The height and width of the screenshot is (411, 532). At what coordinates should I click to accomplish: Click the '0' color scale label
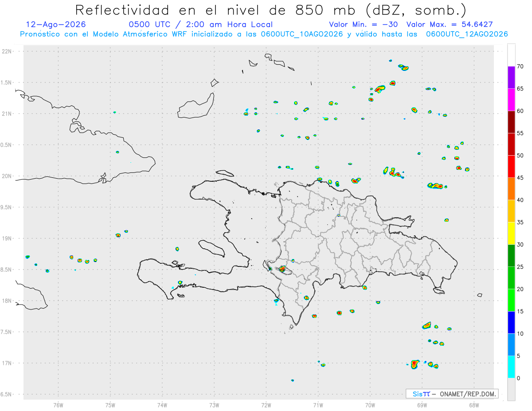click(x=518, y=378)
